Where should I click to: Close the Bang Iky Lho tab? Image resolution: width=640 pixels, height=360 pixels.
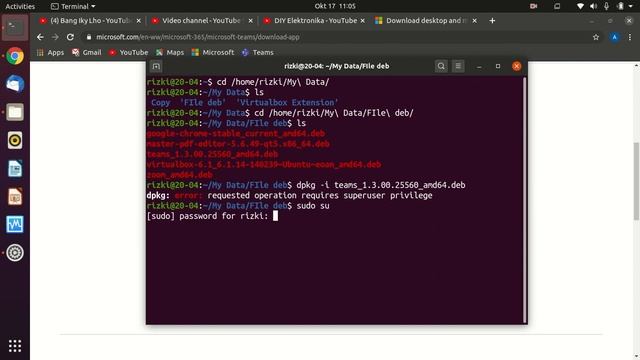tap(138, 20)
